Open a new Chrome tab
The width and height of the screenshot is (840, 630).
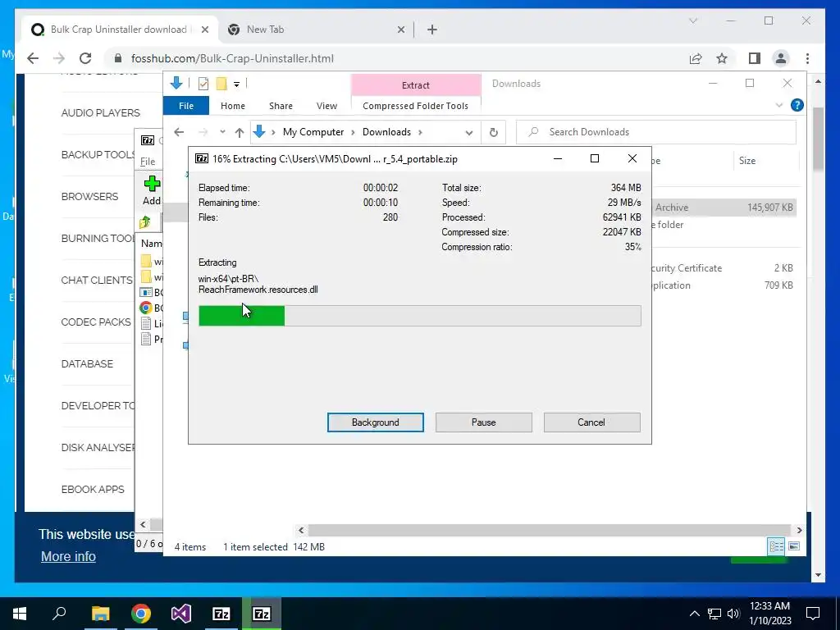point(431,30)
